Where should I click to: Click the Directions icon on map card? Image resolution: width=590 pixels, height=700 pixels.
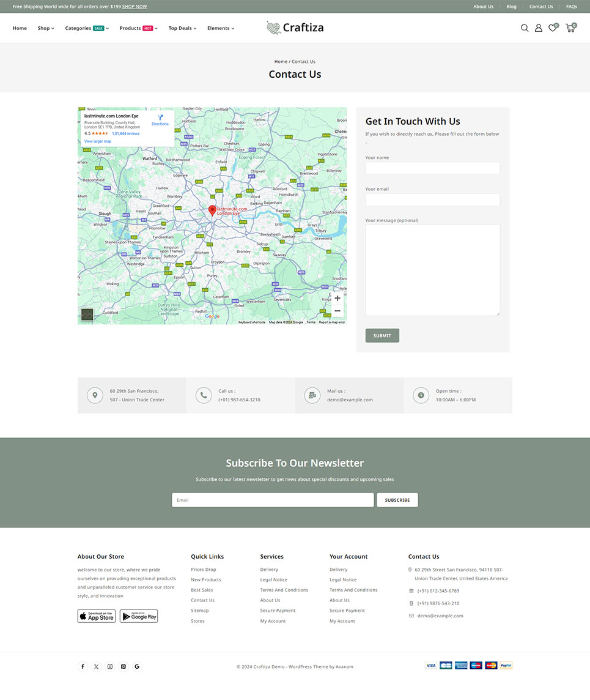tap(160, 119)
